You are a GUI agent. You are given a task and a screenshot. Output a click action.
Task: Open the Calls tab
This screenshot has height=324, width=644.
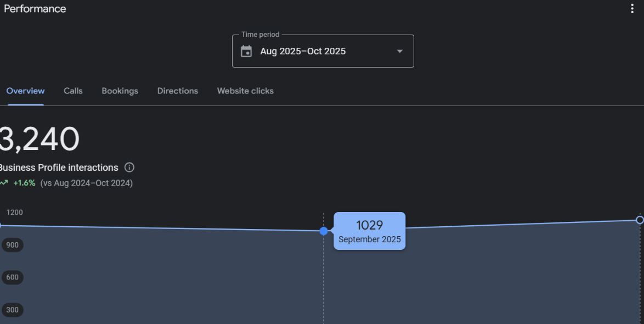(73, 91)
